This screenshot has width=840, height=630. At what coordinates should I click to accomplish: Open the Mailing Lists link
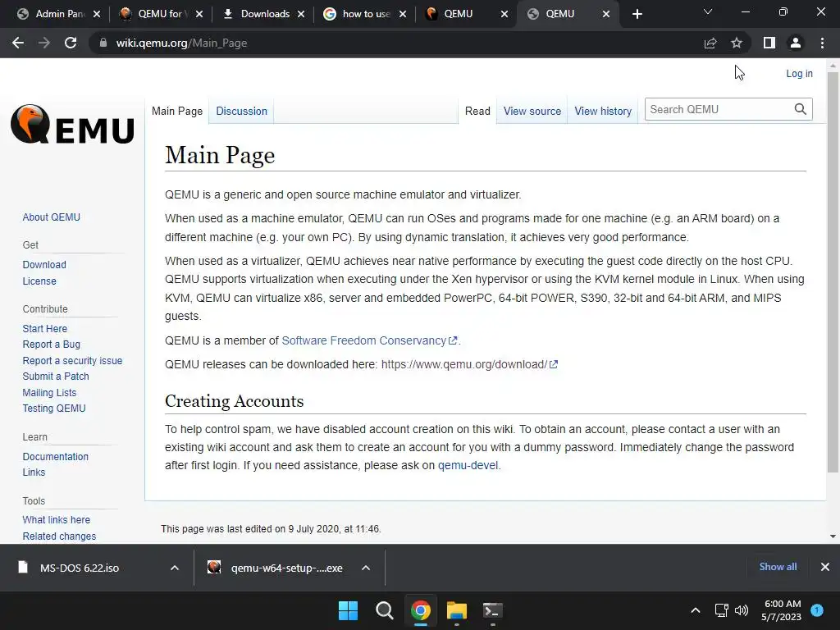click(x=49, y=393)
